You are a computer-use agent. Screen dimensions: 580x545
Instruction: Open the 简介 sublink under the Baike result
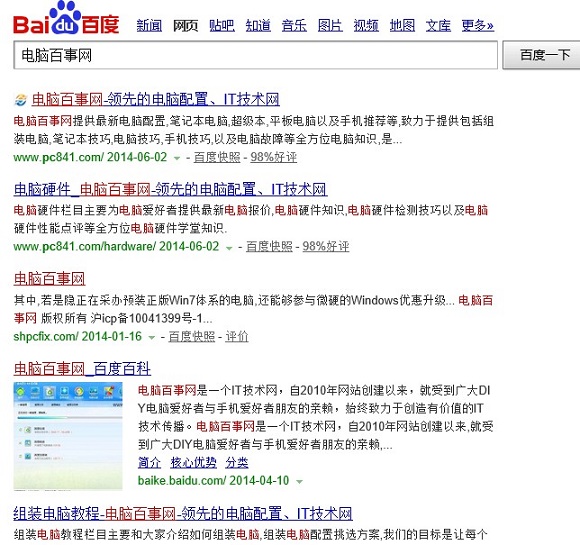[149, 462]
